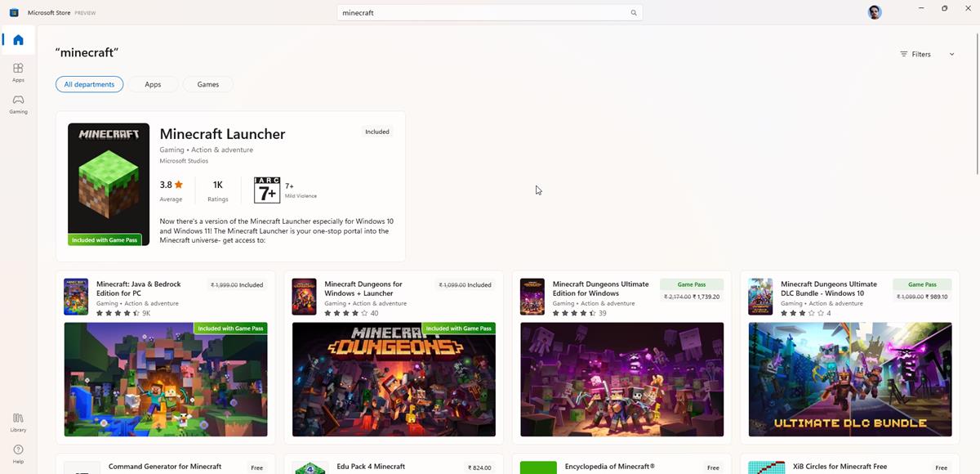
Task: Click the XiB Circles for Minecraft icon
Action: click(x=766, y=467)
